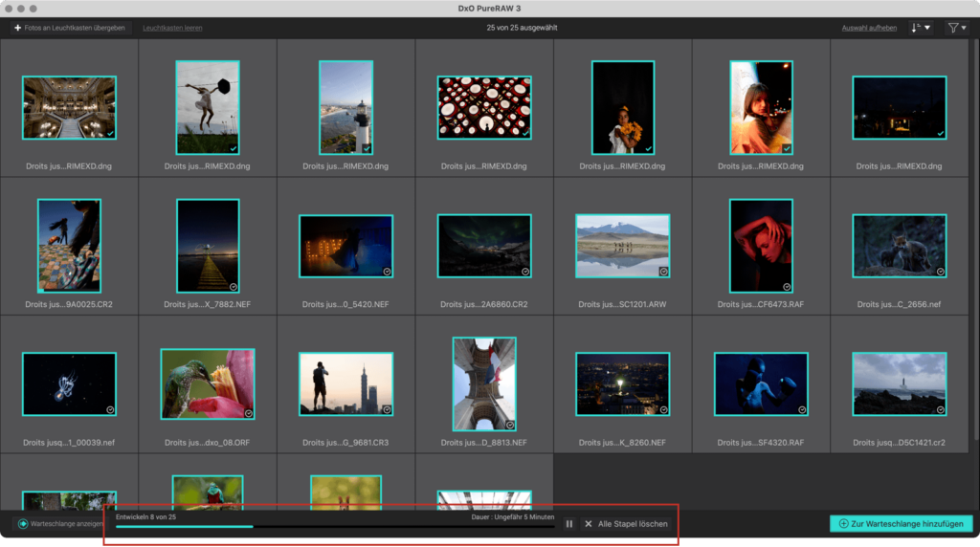Click Warteschlange anzeigen button
Screen dimensions: 980x547
click(60, 524)
